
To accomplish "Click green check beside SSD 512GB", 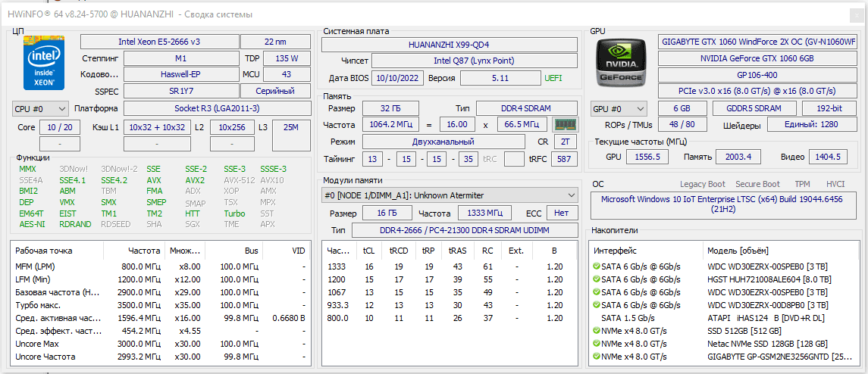I will pos(596,331).
